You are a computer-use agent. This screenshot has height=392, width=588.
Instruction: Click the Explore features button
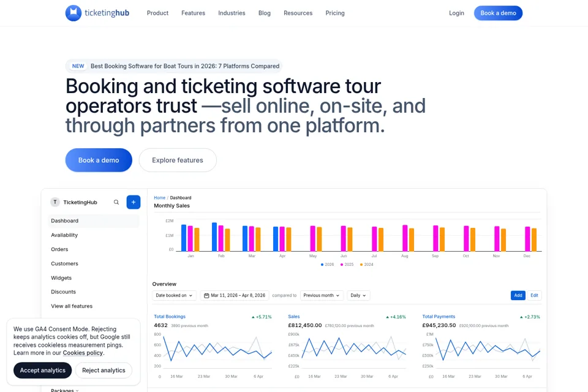[178, 160]
